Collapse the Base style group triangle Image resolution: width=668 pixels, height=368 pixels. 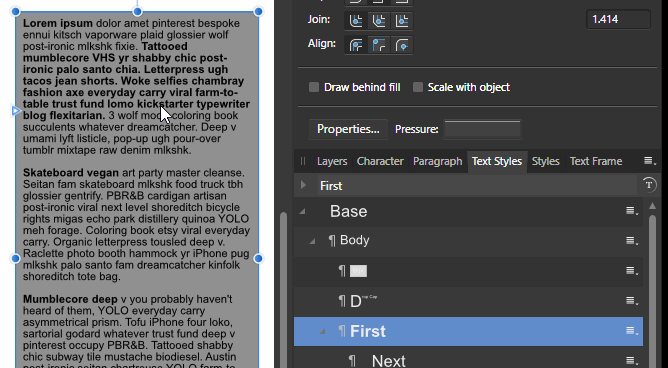pyautogui.click(x=302, y=211)
